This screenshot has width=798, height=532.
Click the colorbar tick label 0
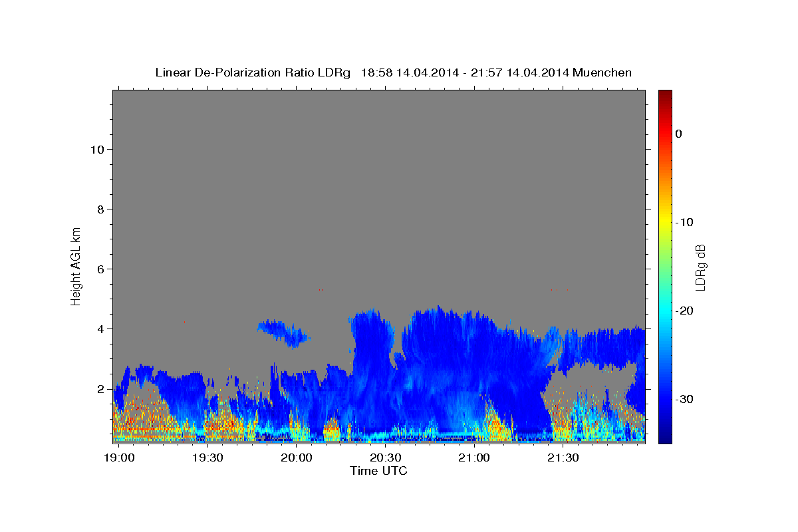click(x=678, y=134)
